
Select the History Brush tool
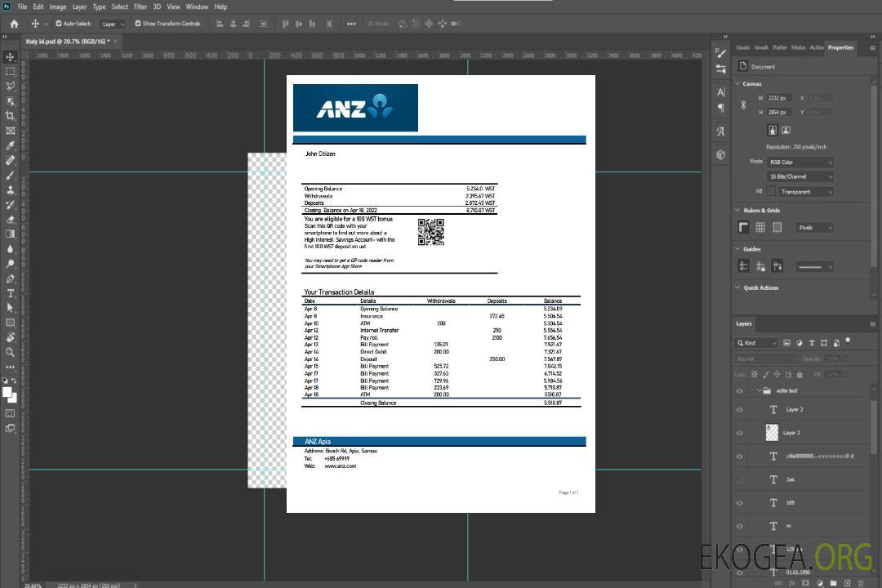10,205
